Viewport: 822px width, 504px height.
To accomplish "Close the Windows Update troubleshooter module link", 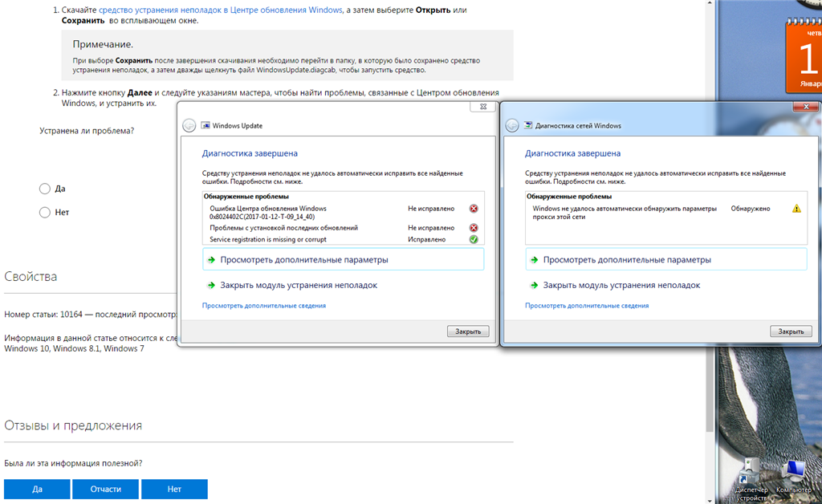I will [x=299, y=286].
